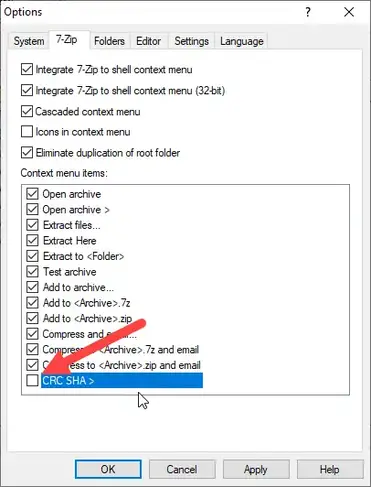Uncheck Compress and email... item
This screenshot has width=371, height=487.
tap(32, 334)
